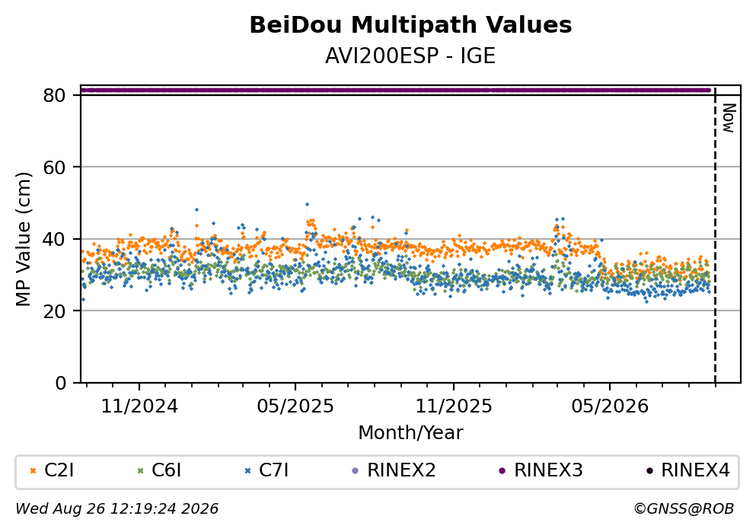This screenshot has height=532, width=756.
Task: Click the AVI200ESP - IGE subtitle
Action: (x=410, y=56)
